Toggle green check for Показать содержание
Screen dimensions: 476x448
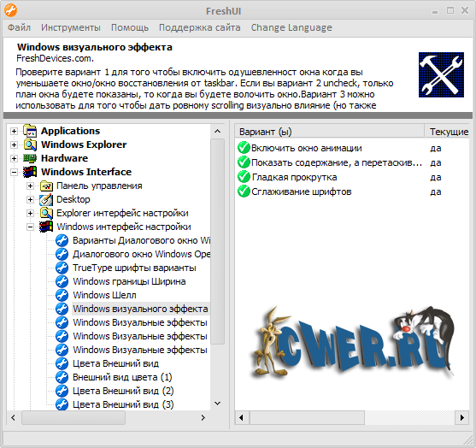pos(244,162)
